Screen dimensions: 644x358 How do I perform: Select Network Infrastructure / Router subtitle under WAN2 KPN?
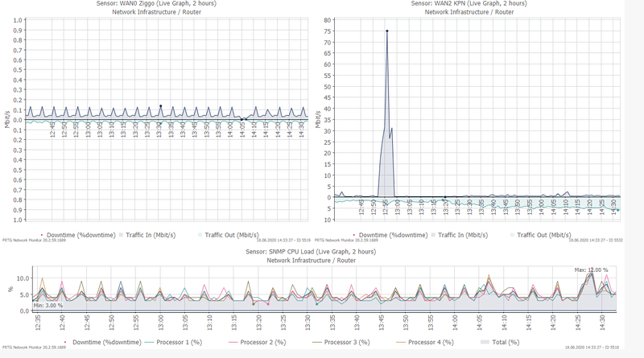pos(469,12)
